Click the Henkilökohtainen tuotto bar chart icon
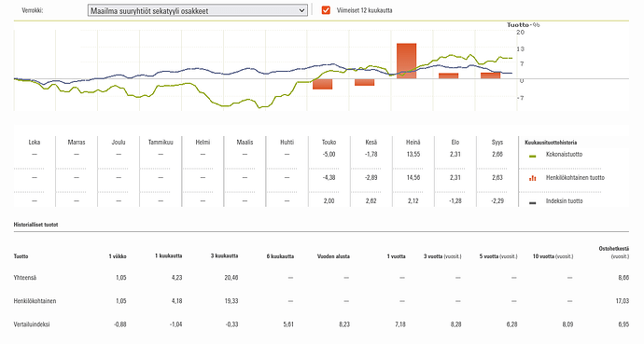This screenshot has height=344, width=644. coord(533,178)
